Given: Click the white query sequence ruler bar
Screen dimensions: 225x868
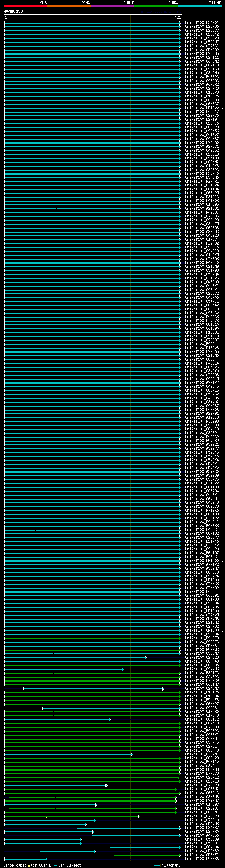Looking at the screenshot, I should (92, 14).
